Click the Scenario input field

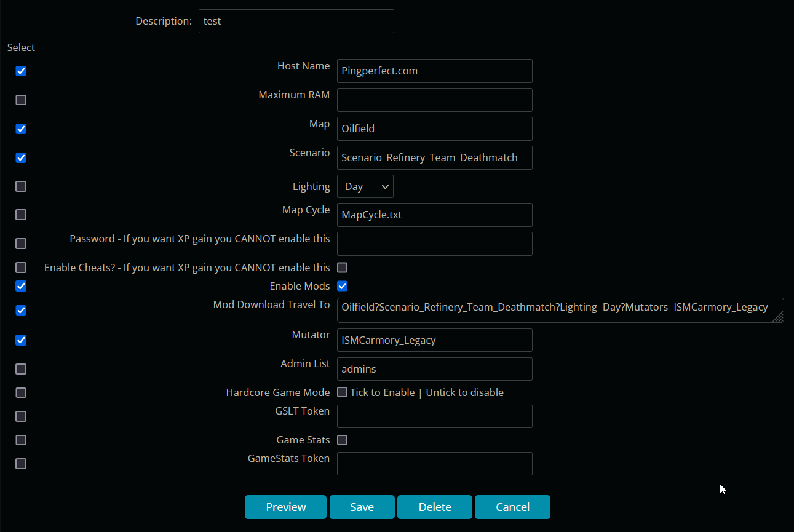click(434, 157)
